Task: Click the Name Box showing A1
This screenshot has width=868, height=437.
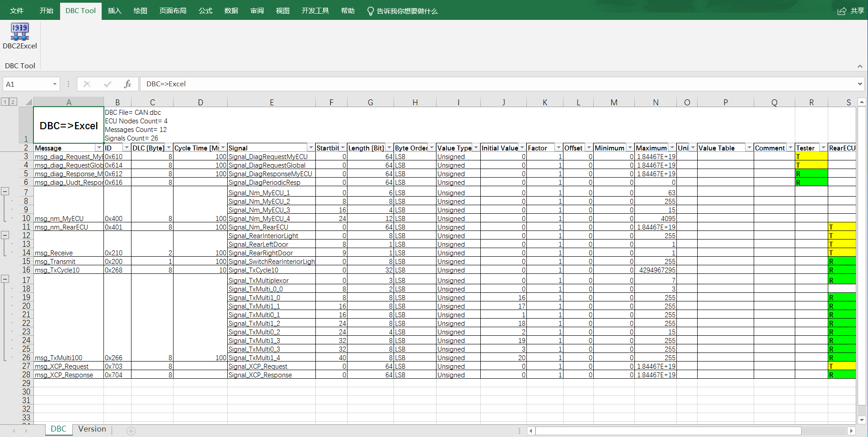Action: (x=26, y=84)
